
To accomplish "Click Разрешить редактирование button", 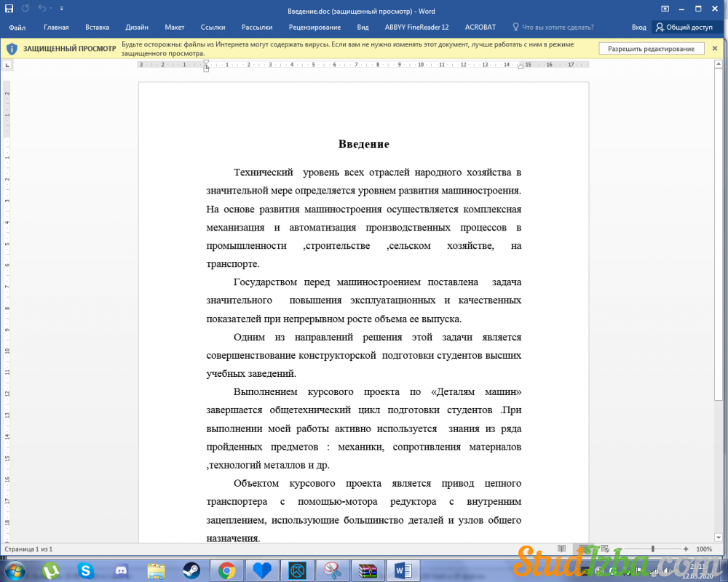I will [651, 49].
